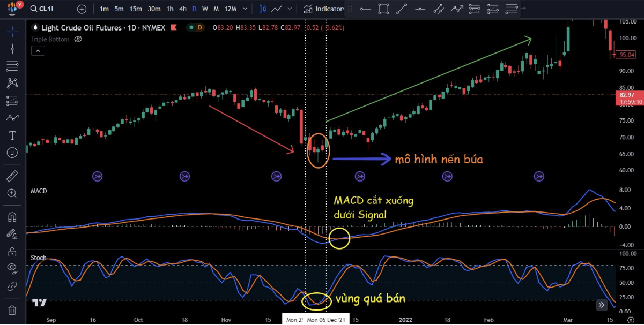Select the Text tool in left sidebar
Image resolution: width=644 pixels, height=325 pixels.
(12, 135)
